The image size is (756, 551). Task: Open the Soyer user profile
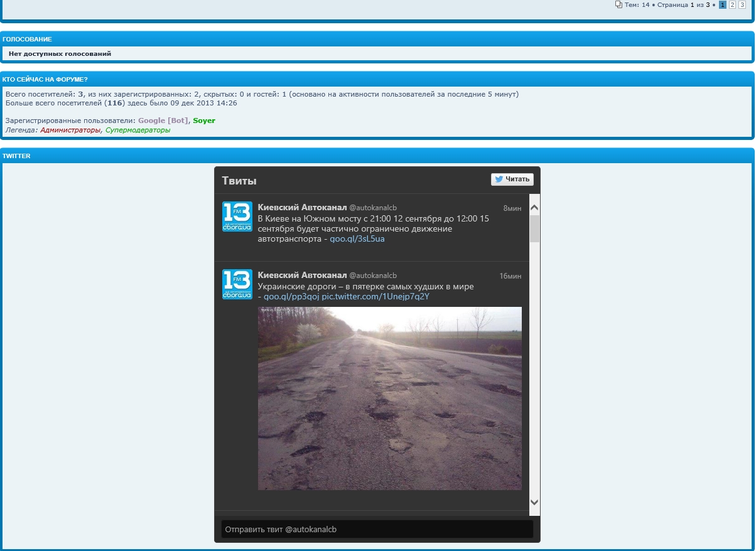click(x=204, y=120)
